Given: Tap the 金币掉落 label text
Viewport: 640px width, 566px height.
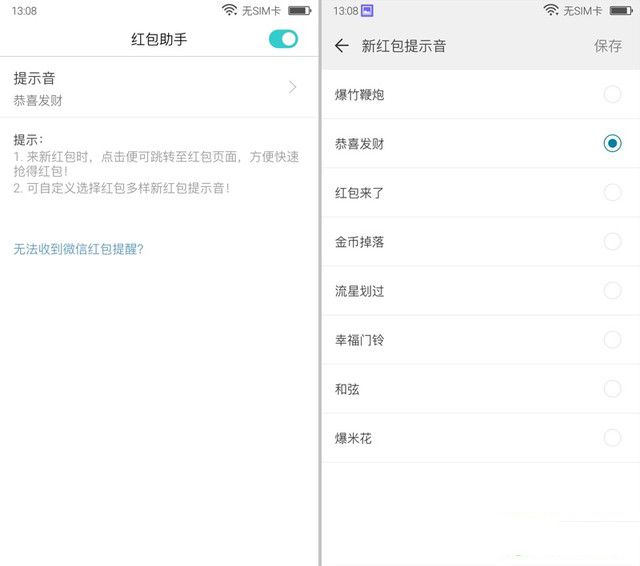Looking at the screenshot, I should click(359, 242).
